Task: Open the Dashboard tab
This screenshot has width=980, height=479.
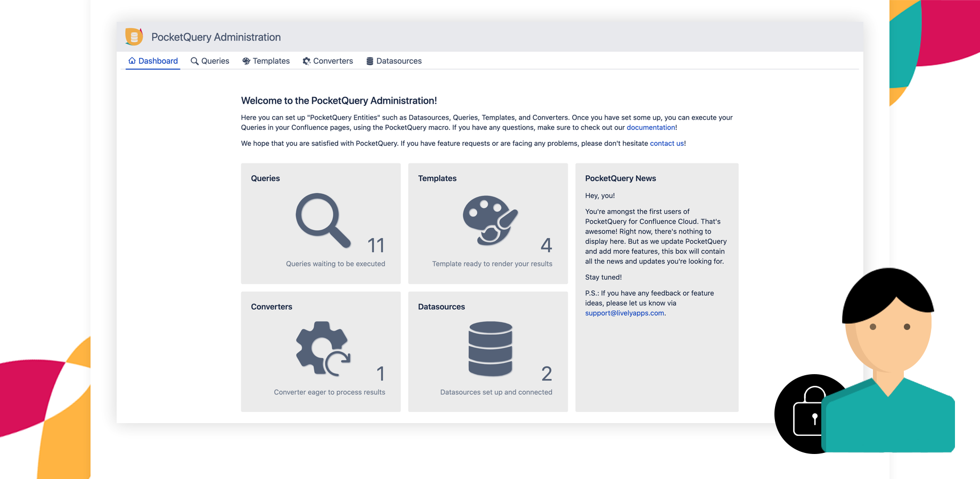Action: tap(153, 61)
